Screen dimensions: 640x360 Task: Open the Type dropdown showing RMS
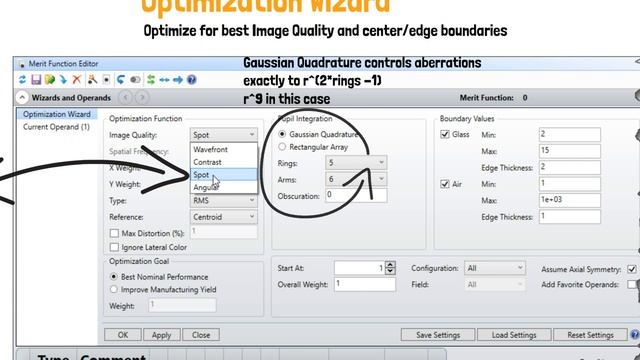point(224,201)
